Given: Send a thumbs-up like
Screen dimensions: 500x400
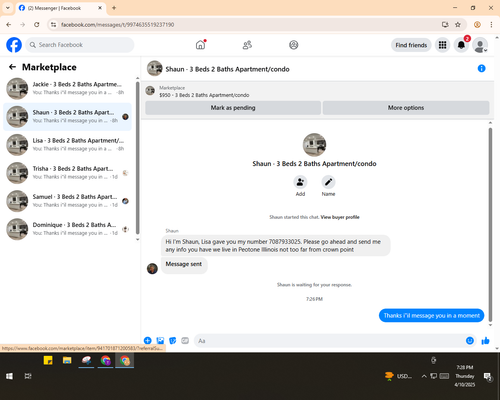Looking at the screenshot, I should click(485, 340).
